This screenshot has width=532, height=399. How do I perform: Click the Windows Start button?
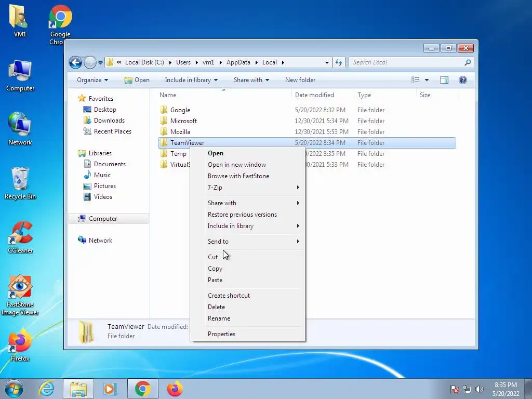[14, 389]
